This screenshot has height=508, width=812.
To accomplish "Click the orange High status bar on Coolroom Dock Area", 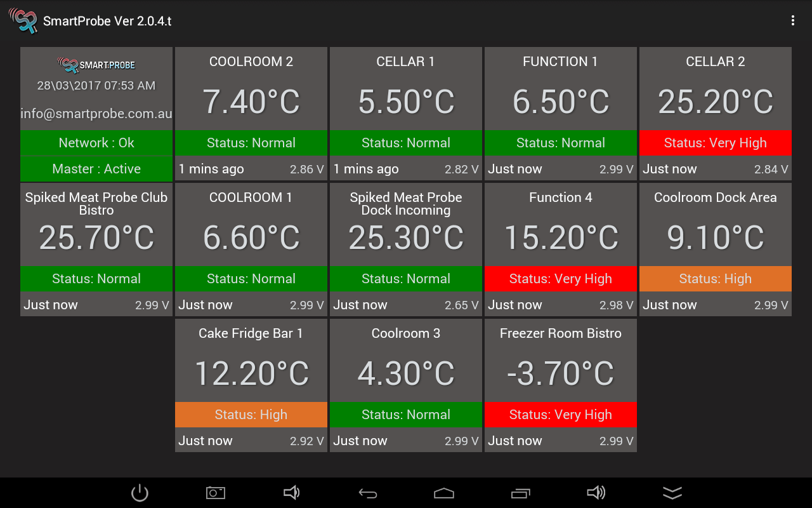I will pyautogui.click(x=715, y=279).
